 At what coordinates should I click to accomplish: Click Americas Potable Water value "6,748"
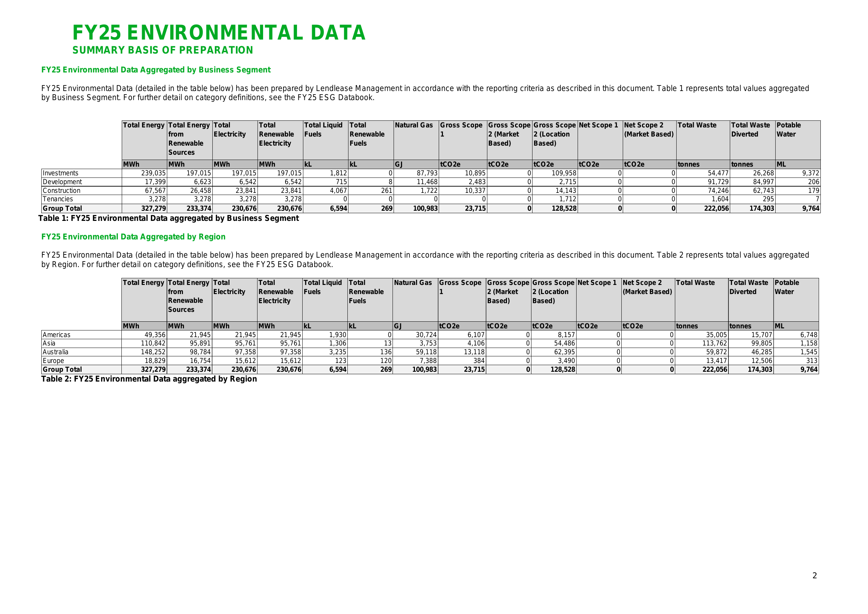[x=809, y=335]
